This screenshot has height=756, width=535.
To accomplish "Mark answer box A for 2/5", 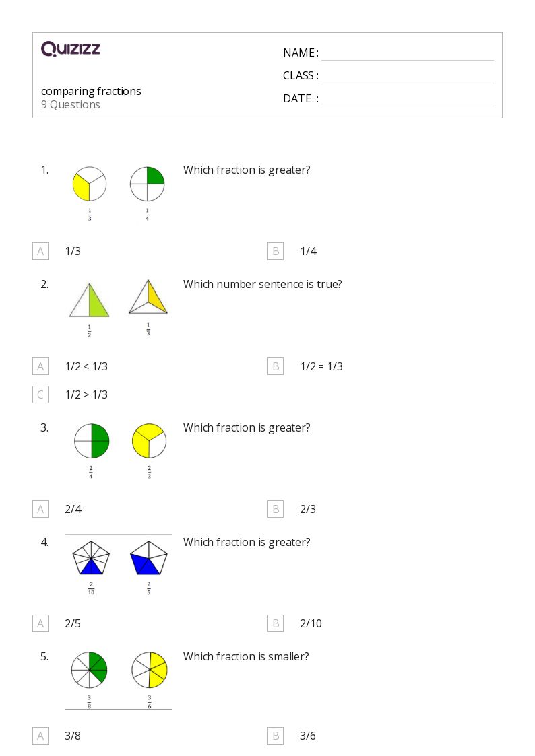I will tap(40, 623).
